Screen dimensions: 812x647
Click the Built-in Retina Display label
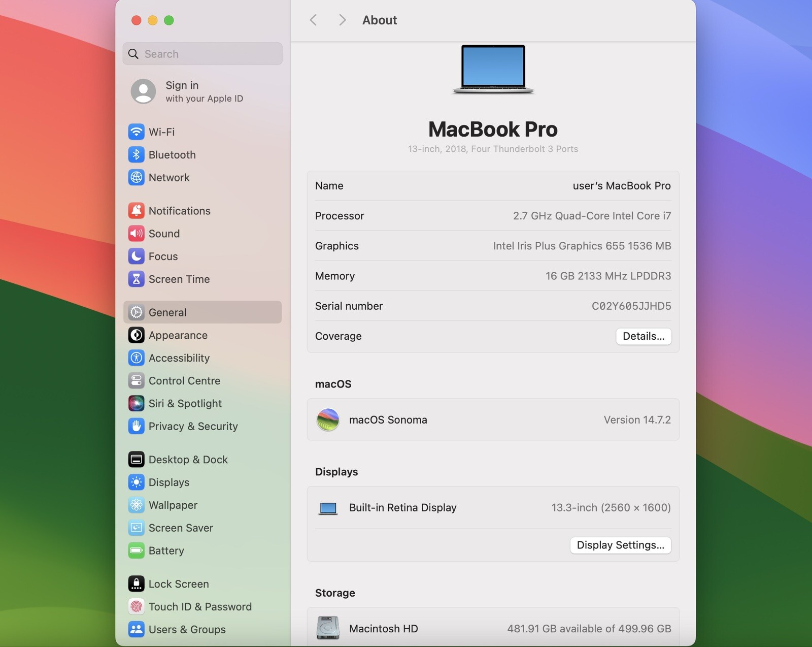(403, 508)
